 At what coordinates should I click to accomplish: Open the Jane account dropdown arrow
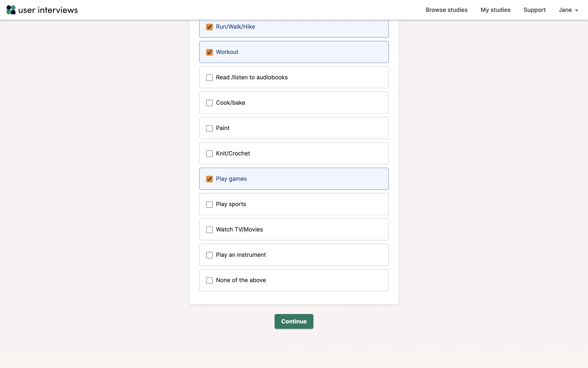[576, 10]
